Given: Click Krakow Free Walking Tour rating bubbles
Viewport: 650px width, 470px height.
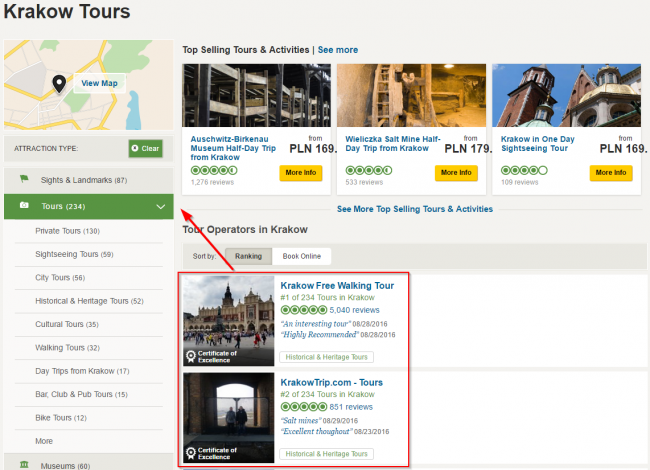Looking at the screenshot, I should [304, 310].
